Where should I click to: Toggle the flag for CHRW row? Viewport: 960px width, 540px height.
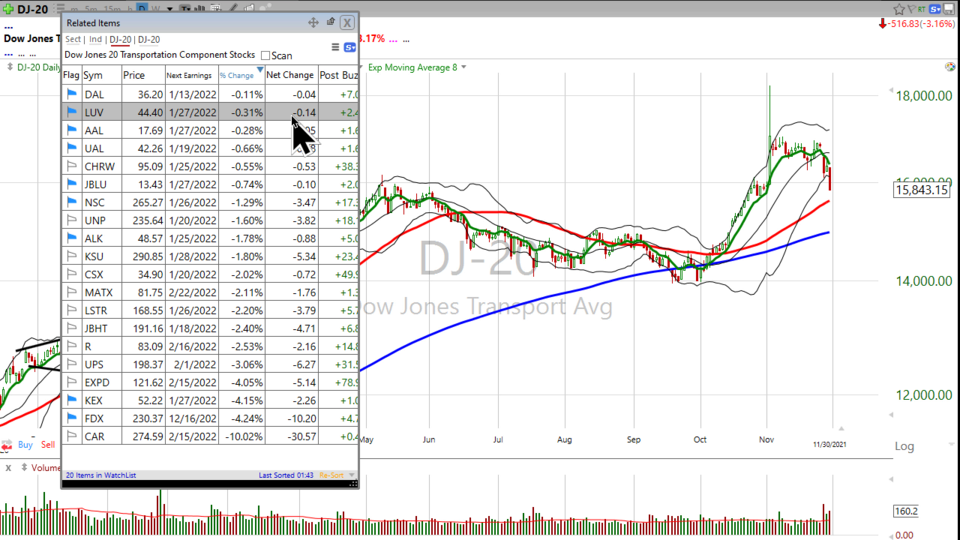tap(71, 166)
